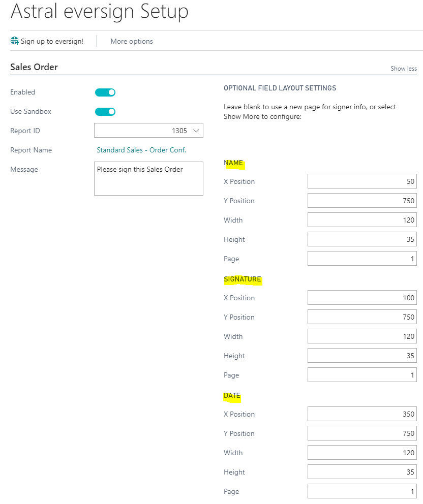Viewport: 423px width, 504px height.
Task: Disable the Use Sandbox toggle
Action: pyautogui.click(x=105, y=112)
